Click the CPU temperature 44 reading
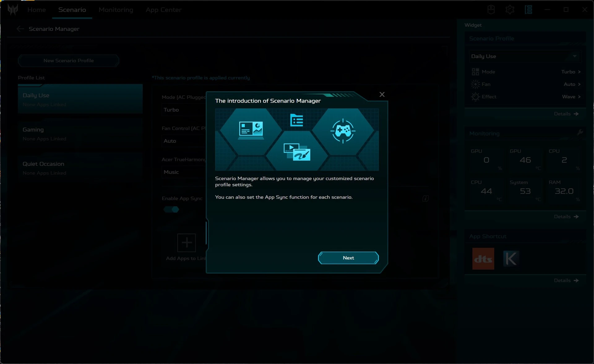This screenshot has height=364, width=594. click(x=486, y=191)
